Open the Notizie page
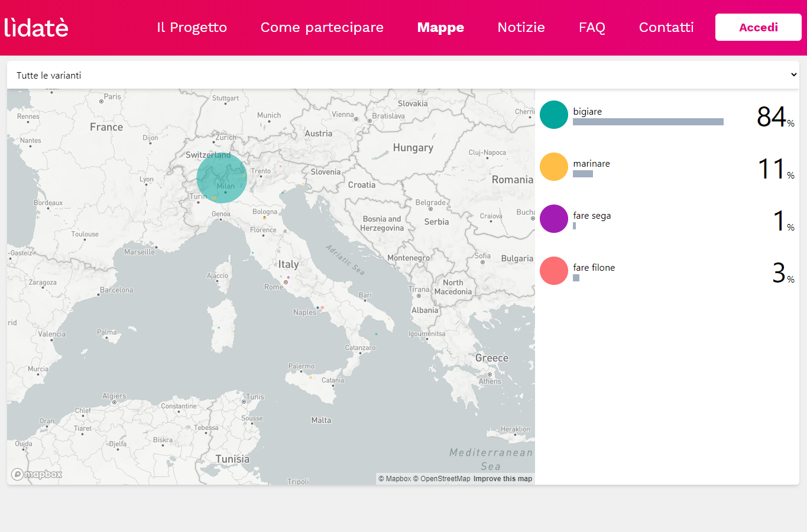 click(521, 27)
